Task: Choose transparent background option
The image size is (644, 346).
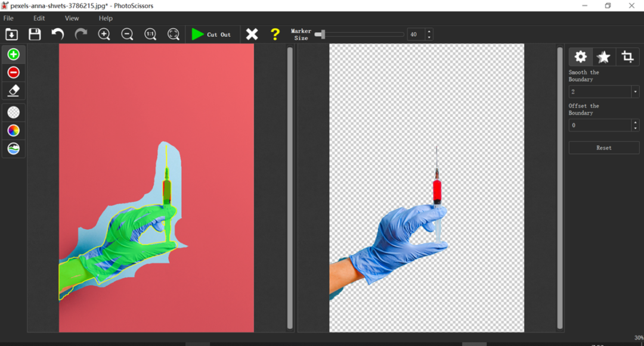Action: [x=14, y=113]
